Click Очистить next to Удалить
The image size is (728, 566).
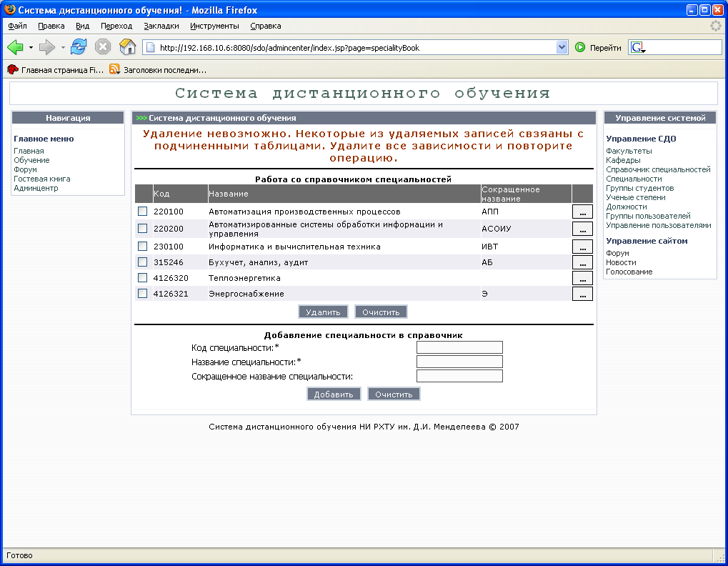click(381, 312)
